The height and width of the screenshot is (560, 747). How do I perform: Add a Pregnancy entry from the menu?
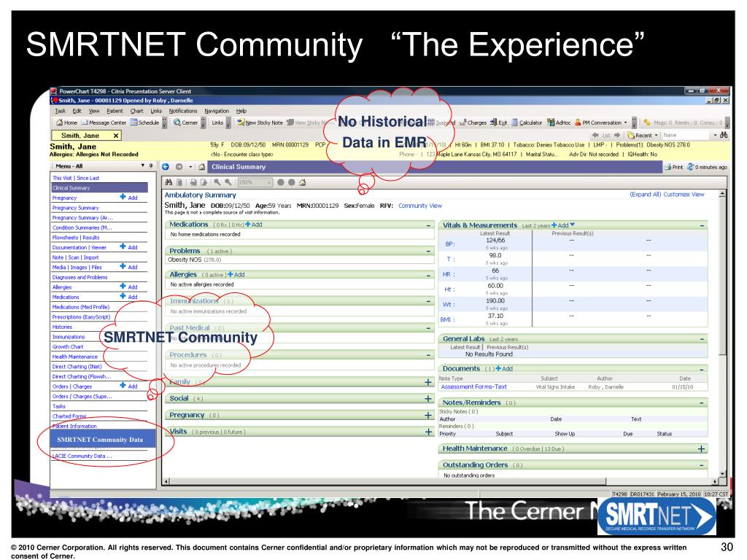128,197
